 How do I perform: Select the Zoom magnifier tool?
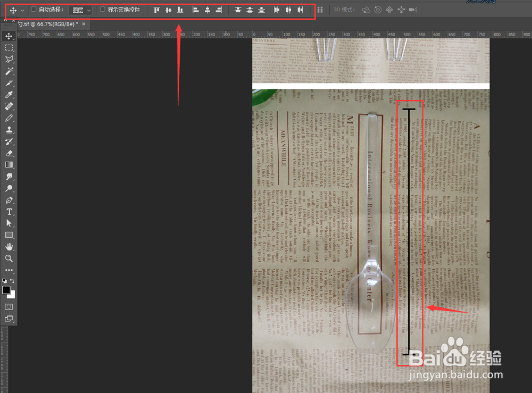[x=9, y=258]
